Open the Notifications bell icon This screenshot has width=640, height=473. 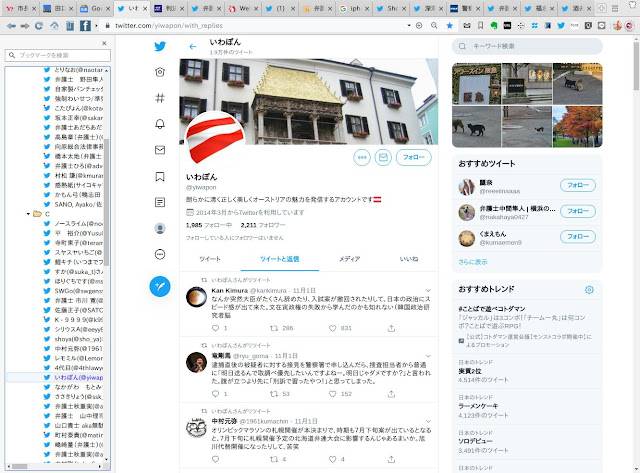point(160,124)
